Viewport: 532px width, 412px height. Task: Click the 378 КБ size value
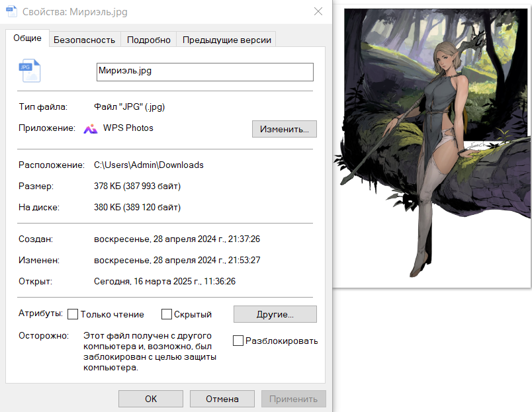(137, 186)
